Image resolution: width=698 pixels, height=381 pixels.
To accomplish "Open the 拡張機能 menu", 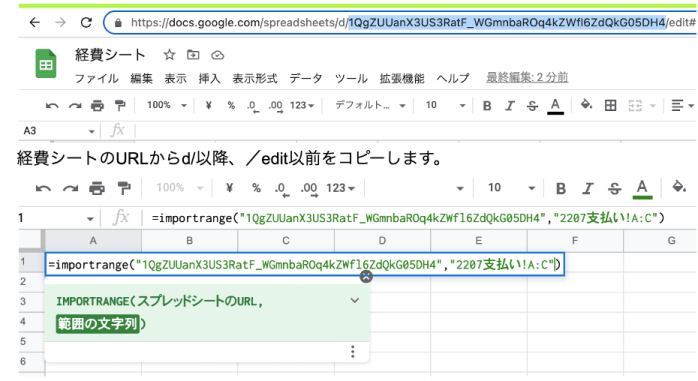I will (x=402, y=78).
